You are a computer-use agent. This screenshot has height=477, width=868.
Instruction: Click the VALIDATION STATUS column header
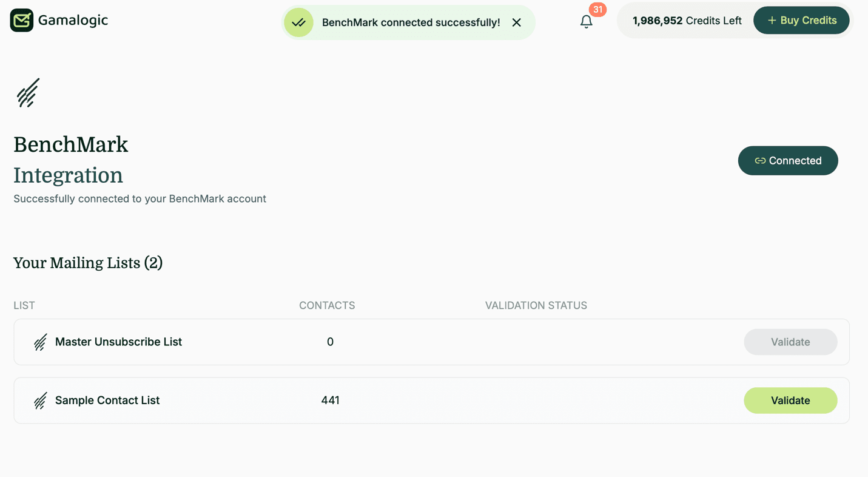pyautogui.click(x=536, y=305)
